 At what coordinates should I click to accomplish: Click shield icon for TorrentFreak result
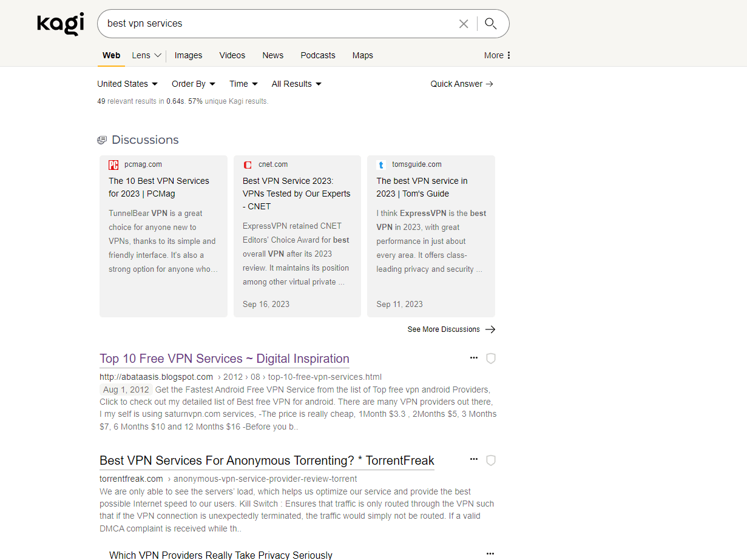pyautogui.click(x=491, y=460)
